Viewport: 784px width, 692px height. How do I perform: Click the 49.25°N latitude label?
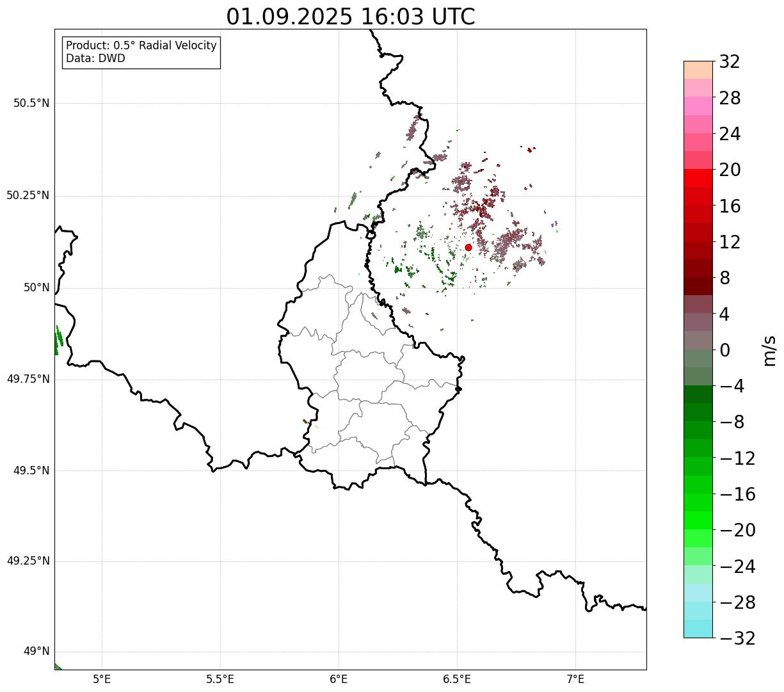[28, 561]
